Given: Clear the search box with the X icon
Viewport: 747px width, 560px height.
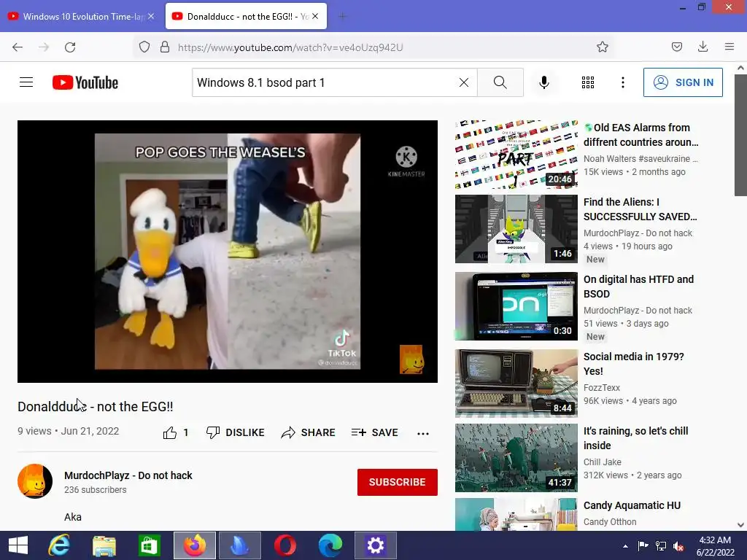Looking at the screenshot, I should click(x=463, y=82).
